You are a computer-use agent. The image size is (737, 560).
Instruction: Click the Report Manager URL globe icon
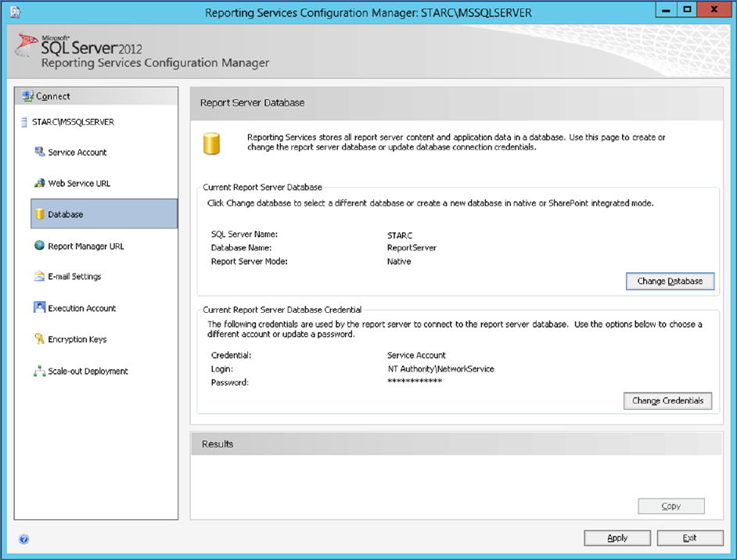coord(39,246)
